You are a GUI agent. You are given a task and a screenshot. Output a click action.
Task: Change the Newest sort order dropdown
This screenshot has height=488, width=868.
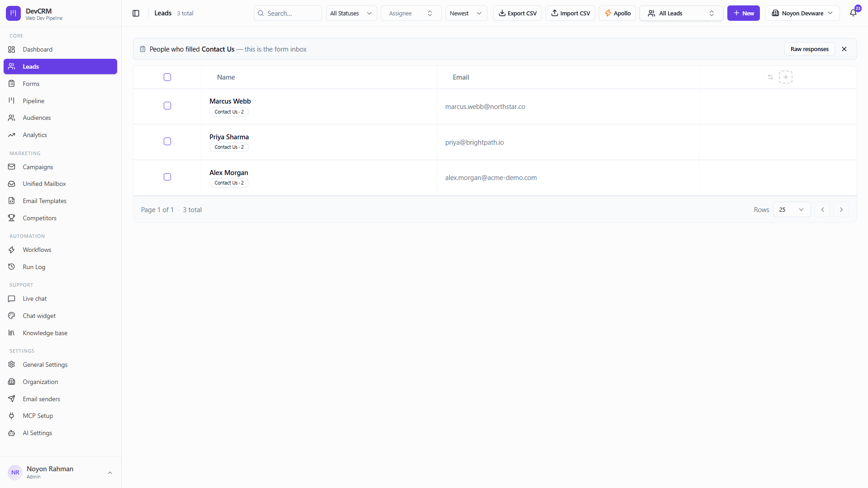point(466,13)
